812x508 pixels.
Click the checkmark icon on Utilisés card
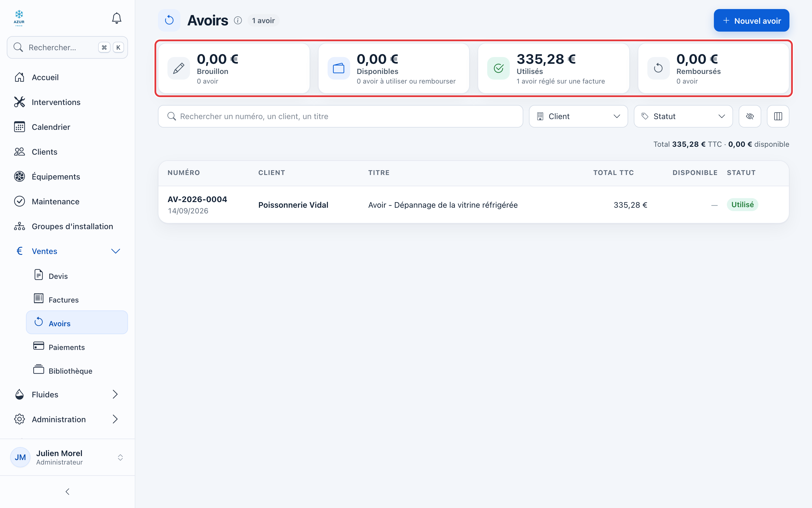(x=498, y=68)
